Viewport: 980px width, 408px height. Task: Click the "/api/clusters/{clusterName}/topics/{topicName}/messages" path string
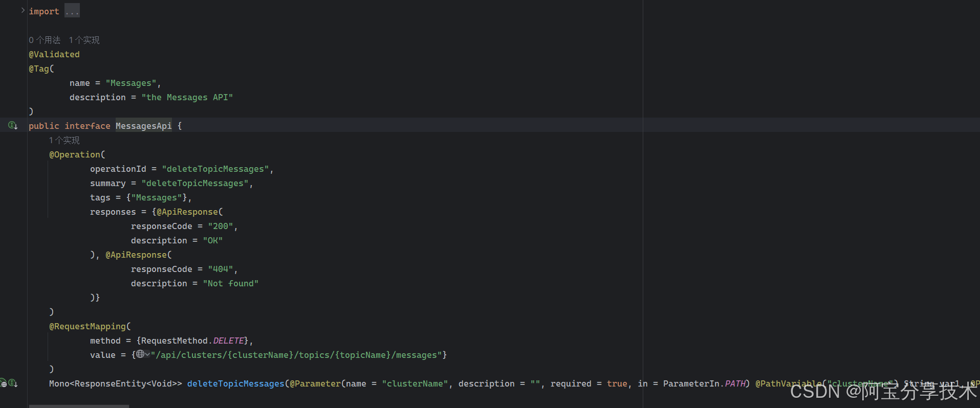pyautogui.click(x=296, y=355)
